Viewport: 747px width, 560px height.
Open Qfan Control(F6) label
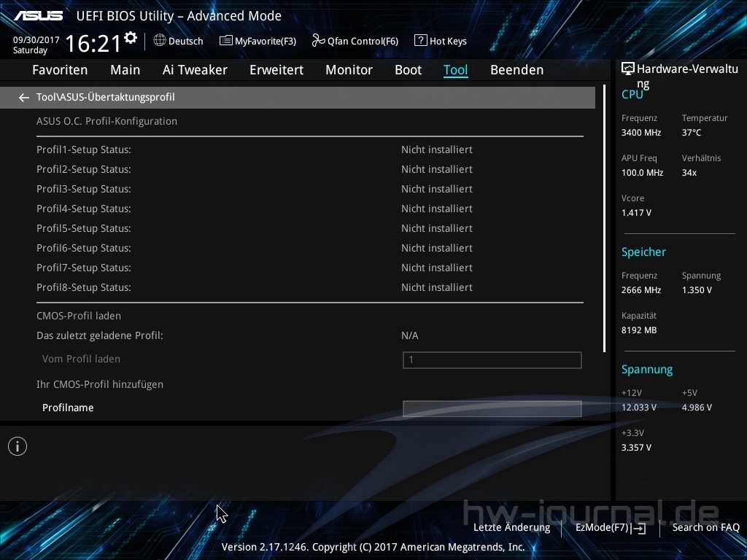(x=363, y=41)
